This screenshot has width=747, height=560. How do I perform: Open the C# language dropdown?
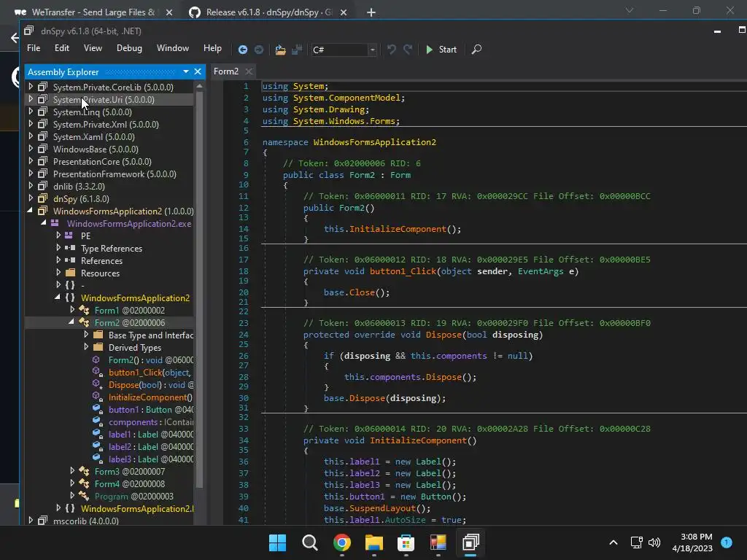[372, 50]
